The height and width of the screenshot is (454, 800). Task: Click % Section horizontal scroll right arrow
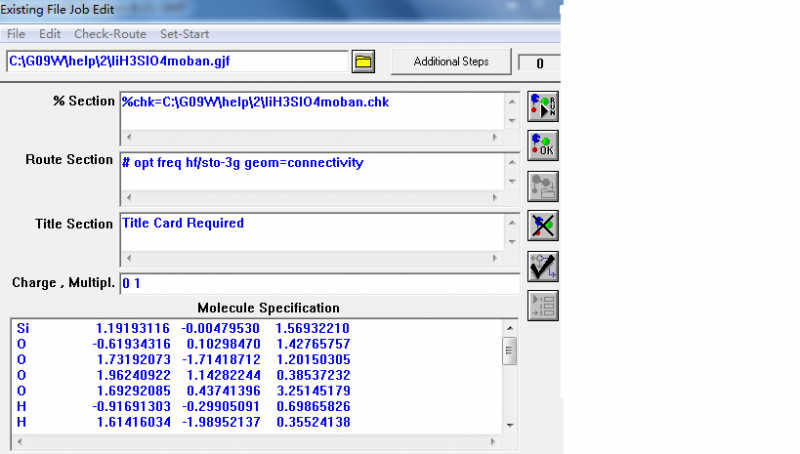pyautogui.click(x=494, y=137)
